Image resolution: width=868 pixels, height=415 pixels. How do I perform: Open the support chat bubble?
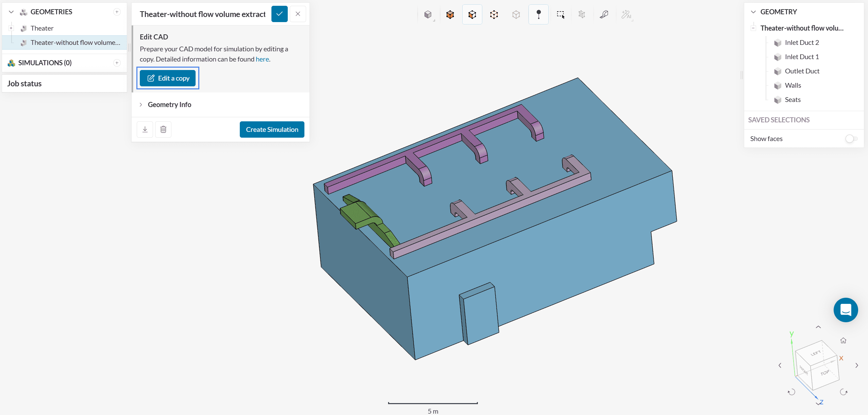click(846, 310)
